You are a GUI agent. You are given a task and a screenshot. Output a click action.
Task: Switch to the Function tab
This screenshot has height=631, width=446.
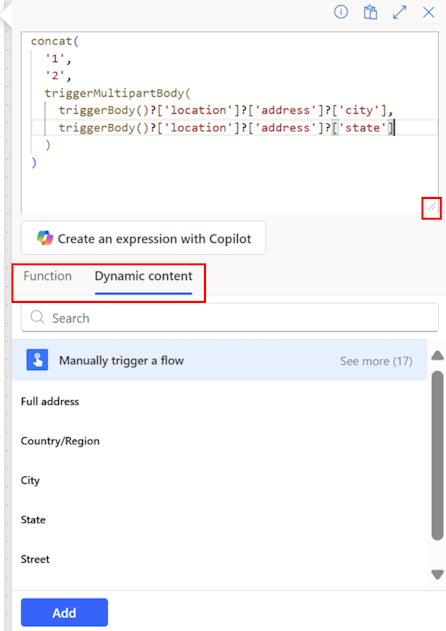47,276
